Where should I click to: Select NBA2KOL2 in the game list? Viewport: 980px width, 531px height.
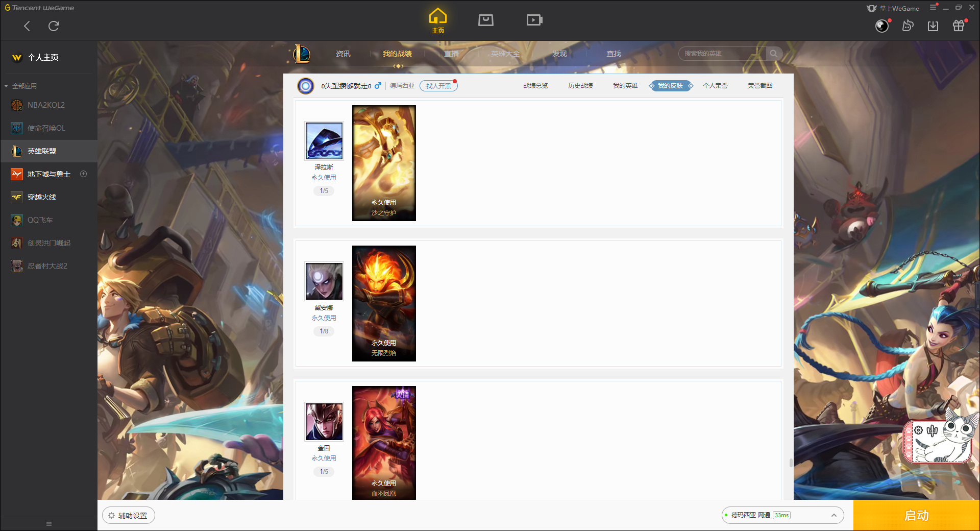click(x=48, y=105)
